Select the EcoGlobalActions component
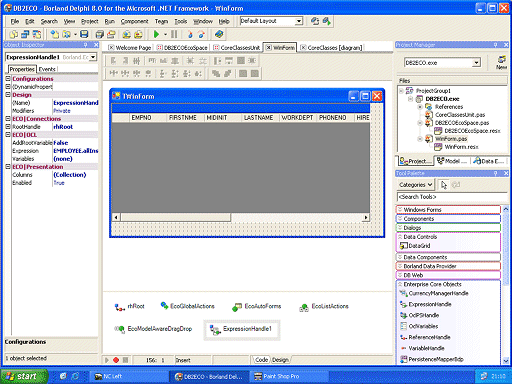512x384 pixels. coord(187,306)
